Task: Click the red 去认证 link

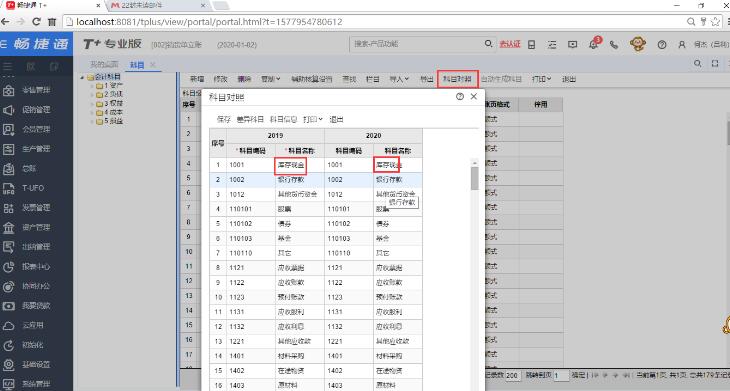Action: tap(510, 44)
